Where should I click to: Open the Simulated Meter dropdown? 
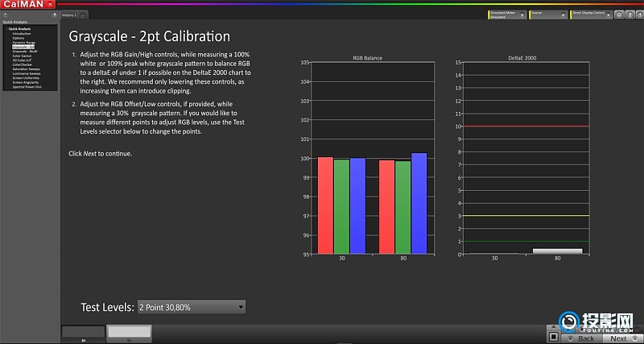tap(507, 15)
